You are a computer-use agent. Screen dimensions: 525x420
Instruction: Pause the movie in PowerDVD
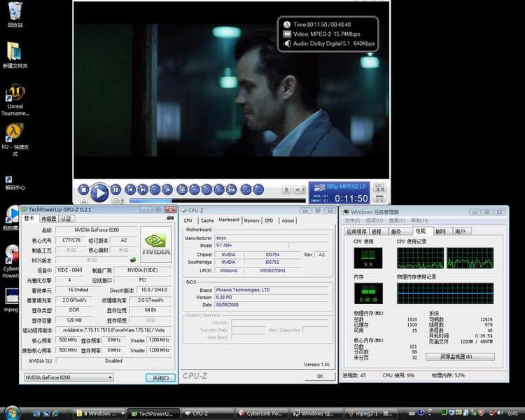[115, 190]
